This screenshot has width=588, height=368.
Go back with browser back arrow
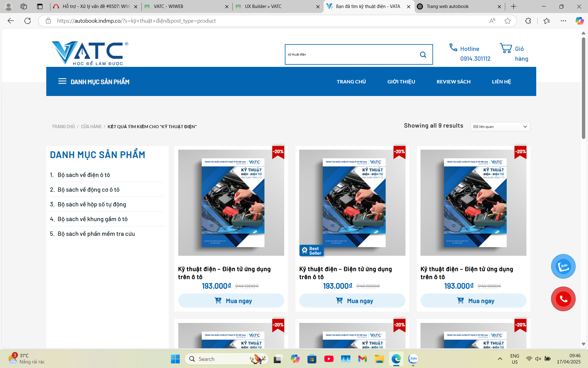(11, 21)
